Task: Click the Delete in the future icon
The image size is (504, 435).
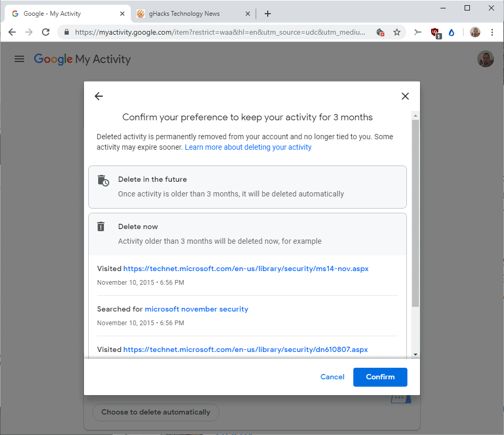Action: pos(103,181)
